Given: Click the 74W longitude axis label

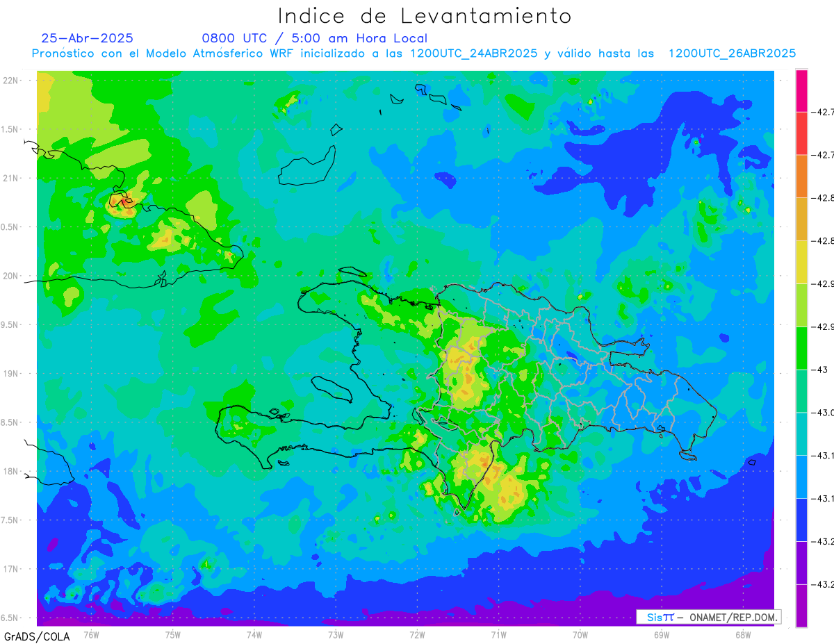Looking at the screenshot, I should [x=254, y=634].
